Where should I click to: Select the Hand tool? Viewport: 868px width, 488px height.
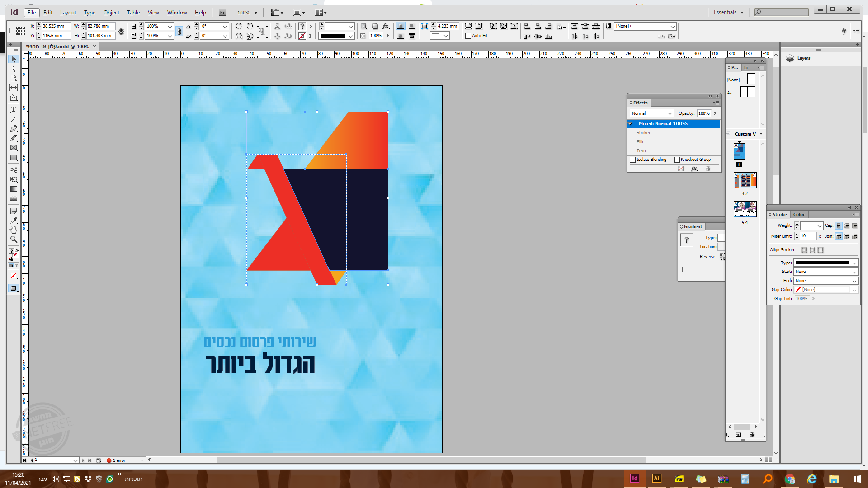(x=14, y=230)
